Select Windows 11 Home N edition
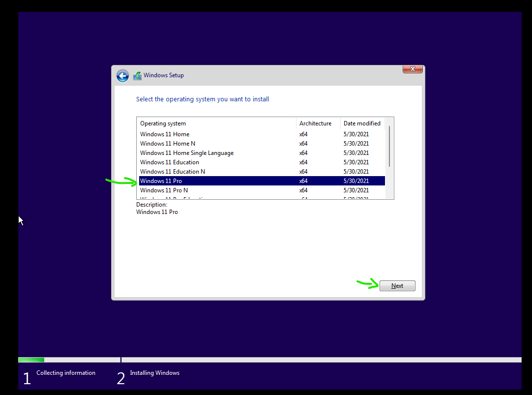 (x=262, y=144)
